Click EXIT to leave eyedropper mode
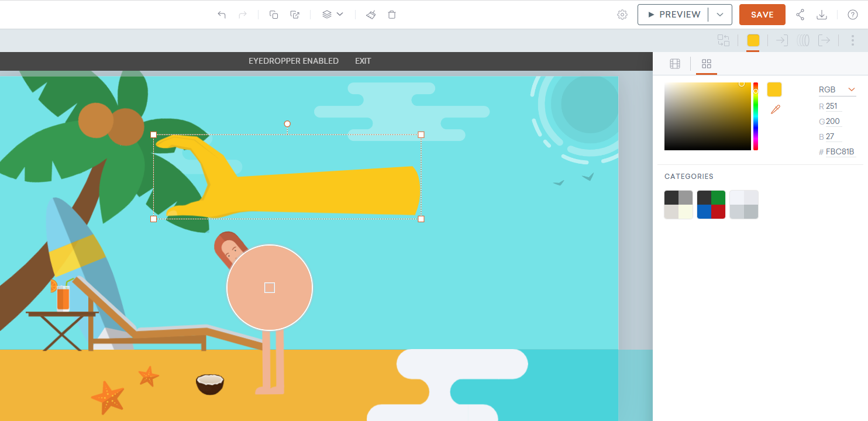Viewport: 868px width, 421px height. pos(363,61)
